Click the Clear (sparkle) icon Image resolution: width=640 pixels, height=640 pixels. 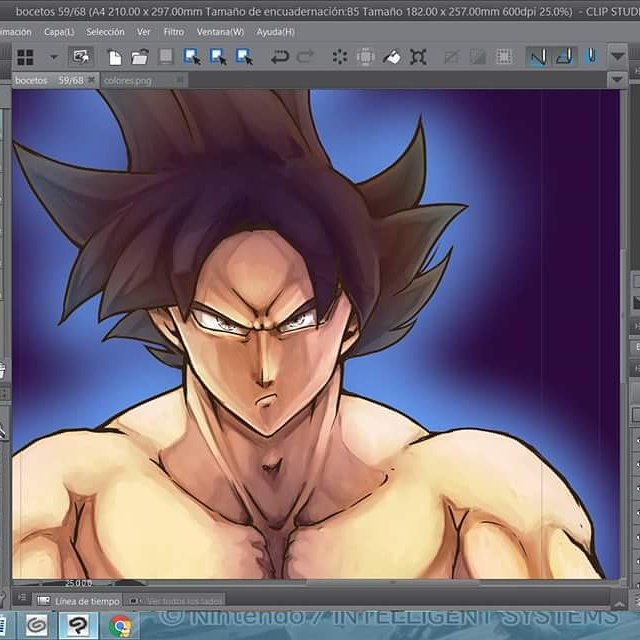point(340,57)
